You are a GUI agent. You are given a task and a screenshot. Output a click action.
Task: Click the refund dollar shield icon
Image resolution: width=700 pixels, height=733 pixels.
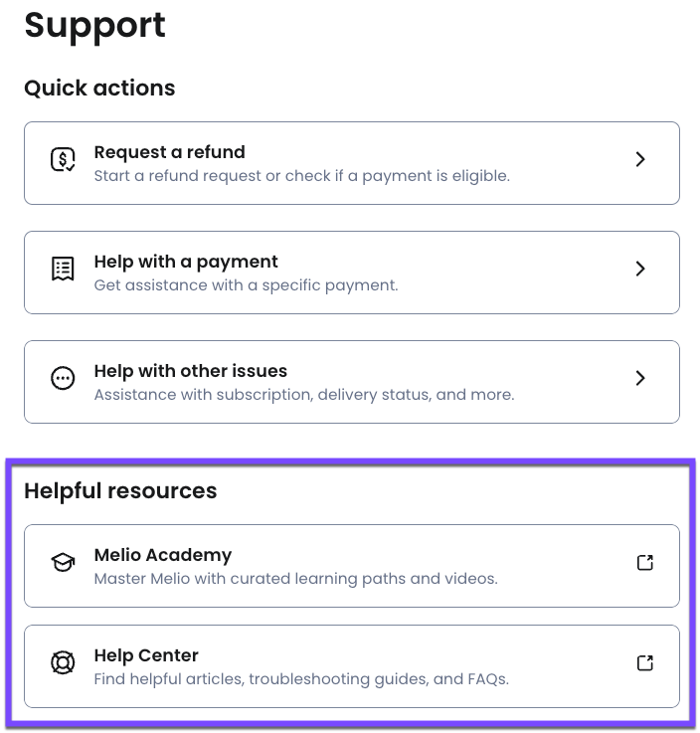coord(63,159)
